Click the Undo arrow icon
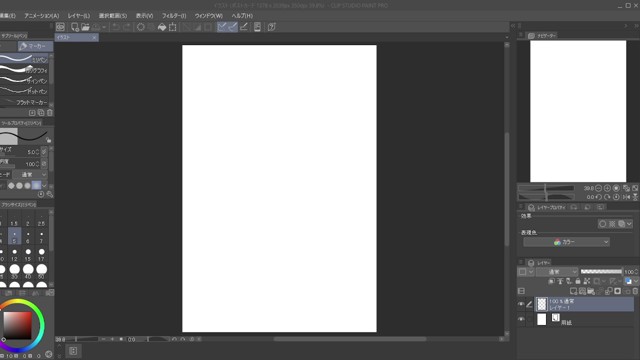640x360 pixels. point(116,27)
